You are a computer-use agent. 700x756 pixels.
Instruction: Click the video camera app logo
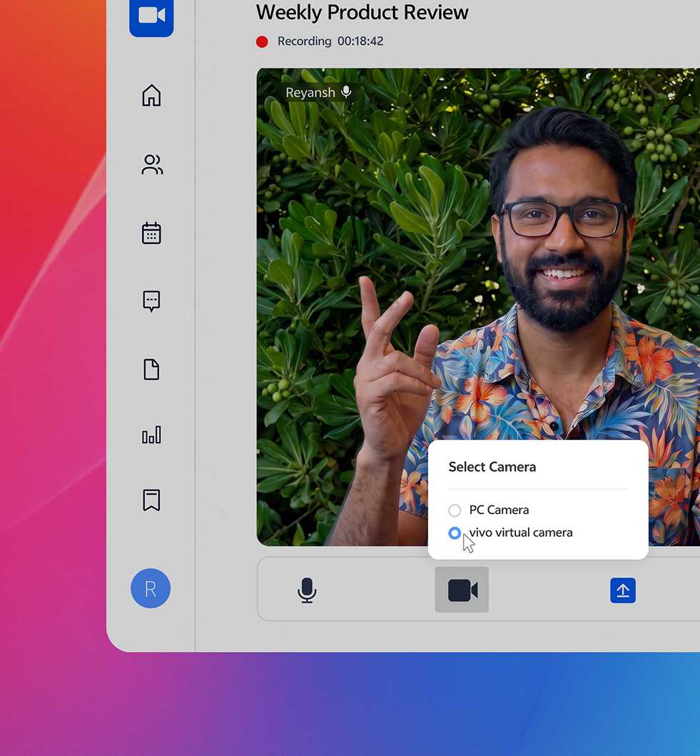coord(151,16)
